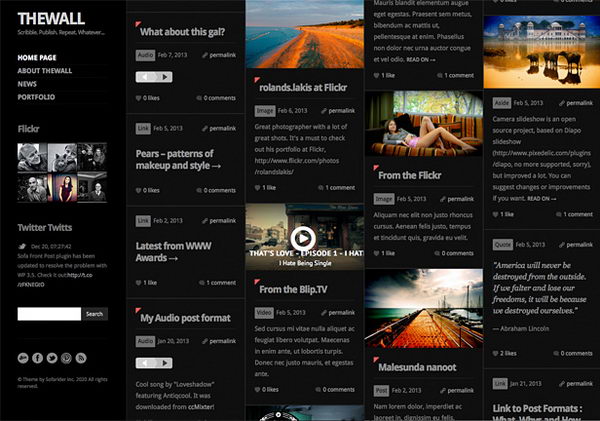Image resolution: width=600 pixels, height=421 pixels.
Task: Click the bird icon beside the Dec 20 tweet
Action: tap(22, 246)
